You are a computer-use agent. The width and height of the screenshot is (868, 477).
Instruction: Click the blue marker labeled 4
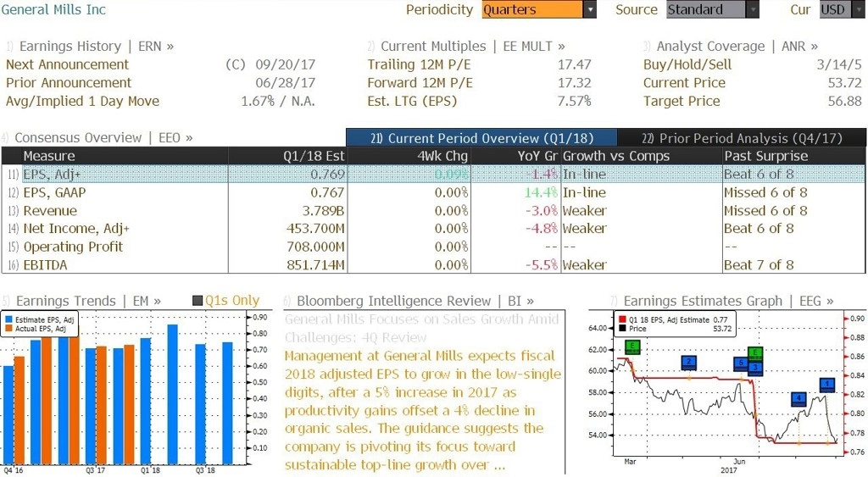pyautogui.click(x=798, y=398)
